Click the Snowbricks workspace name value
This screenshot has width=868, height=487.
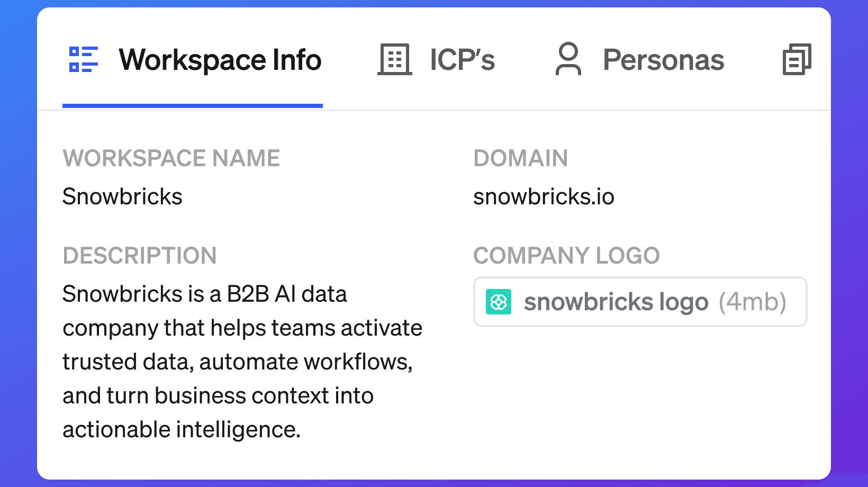tap(122, 196)
